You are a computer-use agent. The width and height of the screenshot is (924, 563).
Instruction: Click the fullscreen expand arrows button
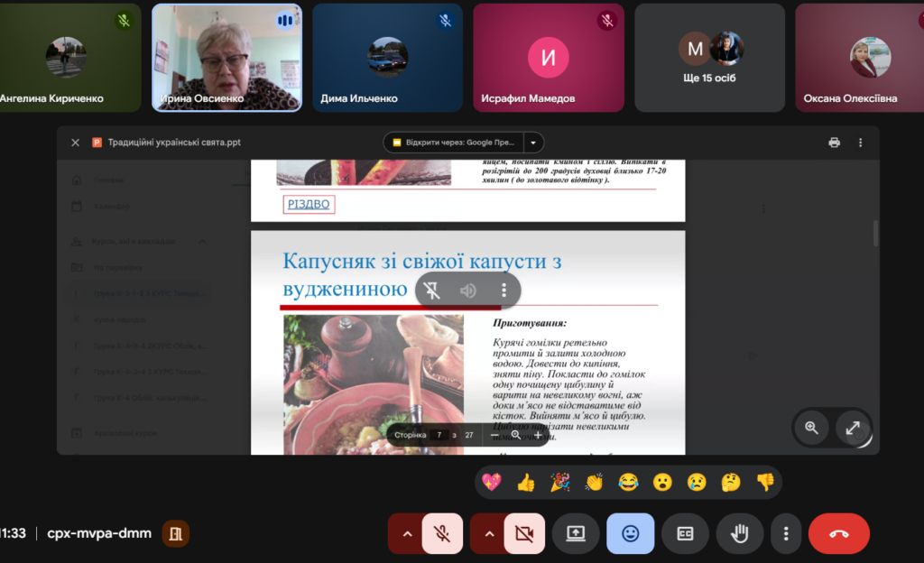tap(853, 429)
